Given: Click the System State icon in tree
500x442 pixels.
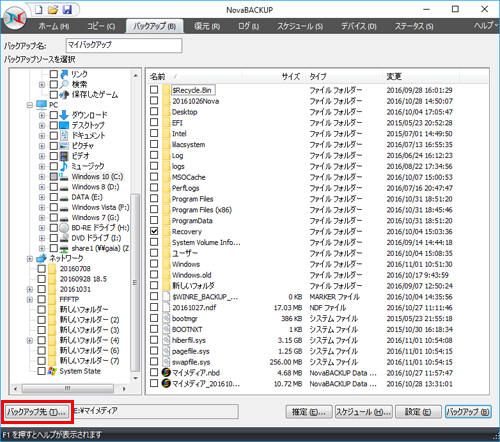Looking at the screenshot, I should coord(52,371).
